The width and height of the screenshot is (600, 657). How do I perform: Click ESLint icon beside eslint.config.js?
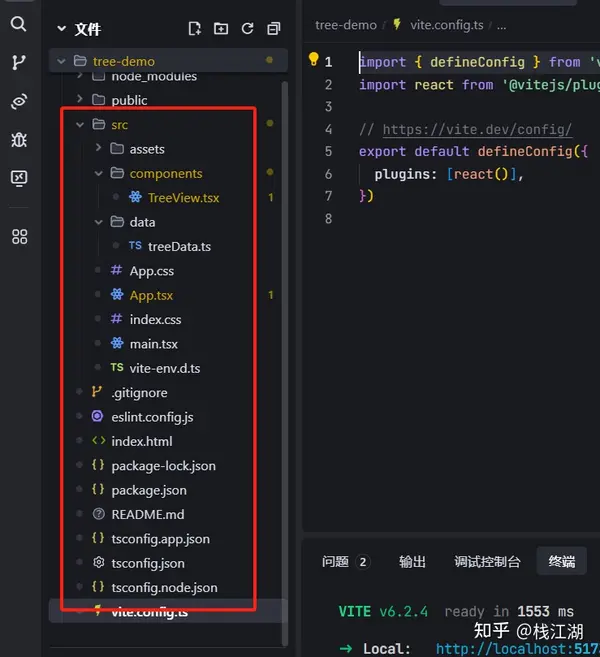click(x=97, y=416)
